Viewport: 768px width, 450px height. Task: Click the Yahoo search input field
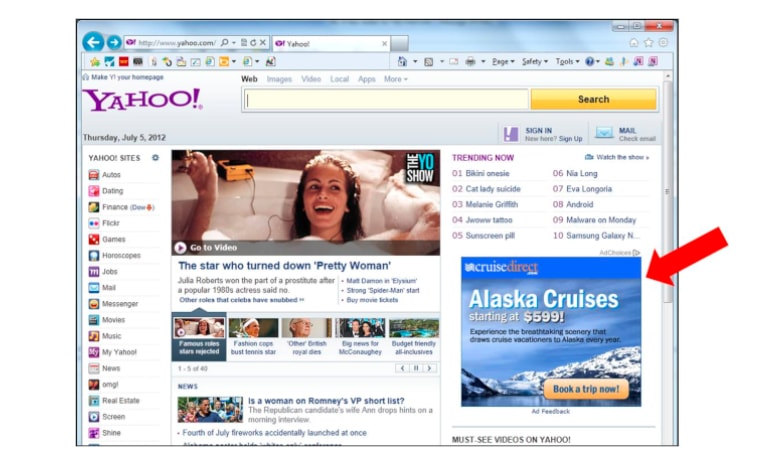(x=386, y=100)
